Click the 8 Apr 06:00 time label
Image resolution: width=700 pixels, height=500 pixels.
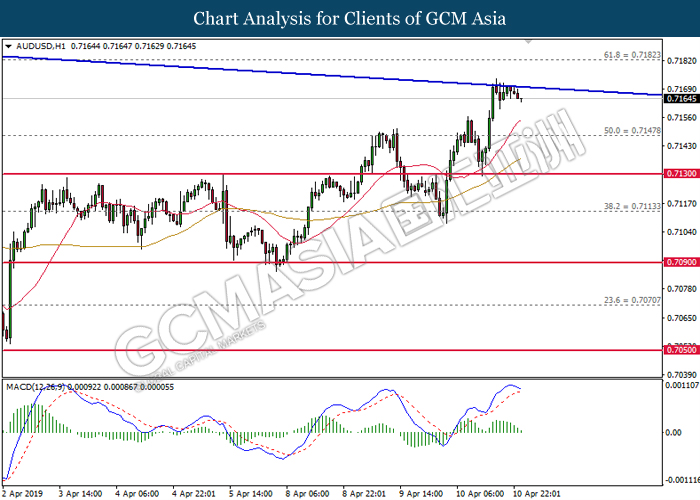(308, 493)
